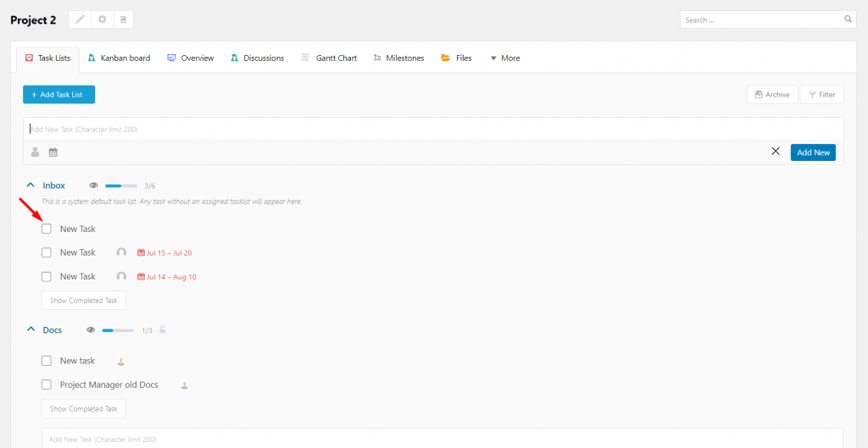Open the calendar date icon under Add New Task
The width and height of the screenshot is (868, 448).
click(53, 152)
